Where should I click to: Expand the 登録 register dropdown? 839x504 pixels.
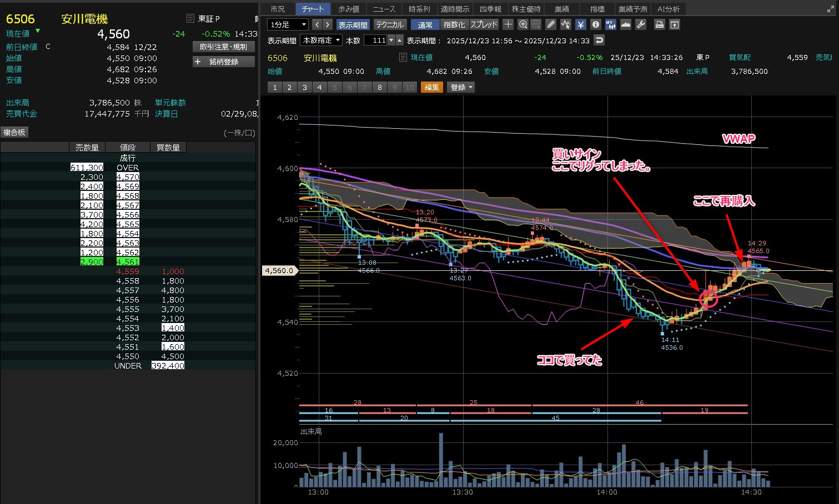point(461,87)
